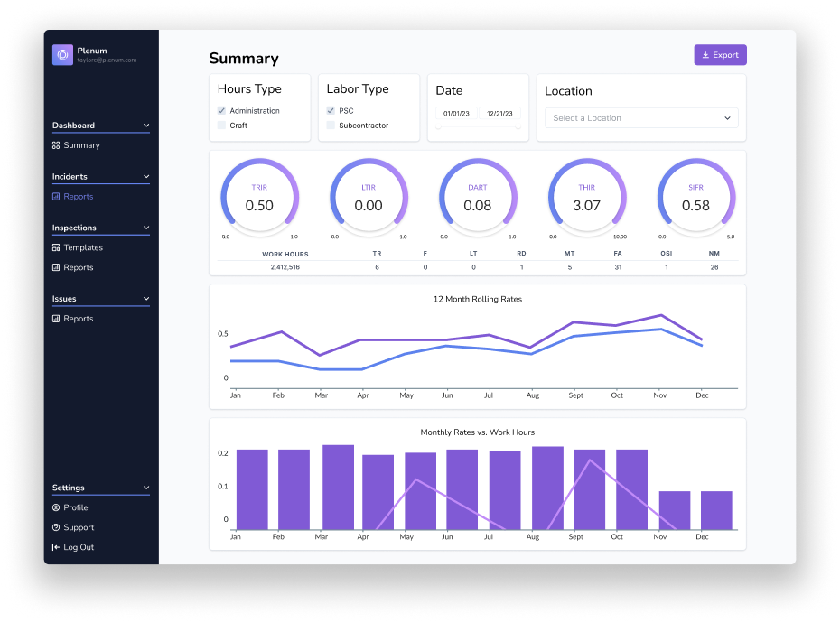Click the Inspections section header
Screen dimensions: 840x623
tap(101, 228)
